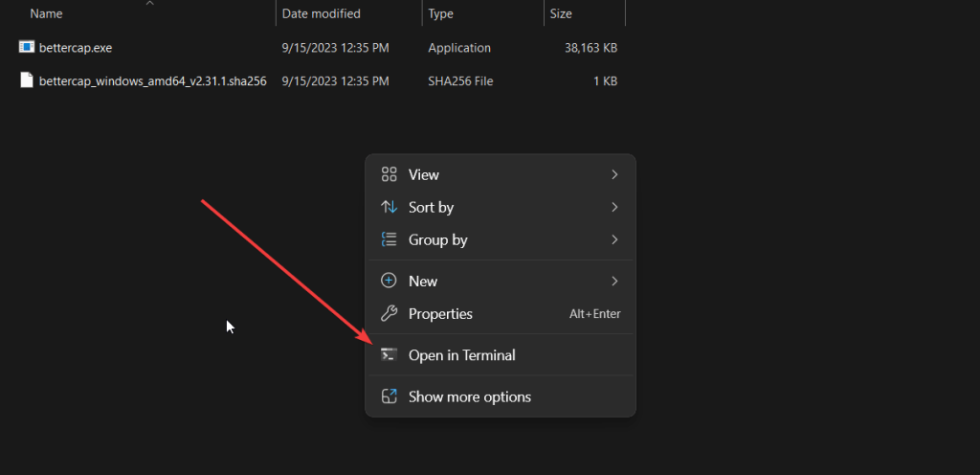Viewport: 980px width, 475px height.
Task: Click the View grid icon in context menu
Action: point(389,174)
